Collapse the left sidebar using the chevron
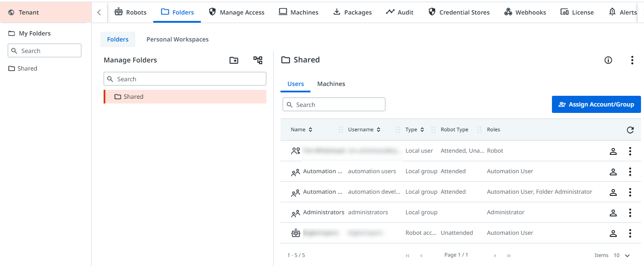Screen dimensions: 644x266 pos(99,12)
